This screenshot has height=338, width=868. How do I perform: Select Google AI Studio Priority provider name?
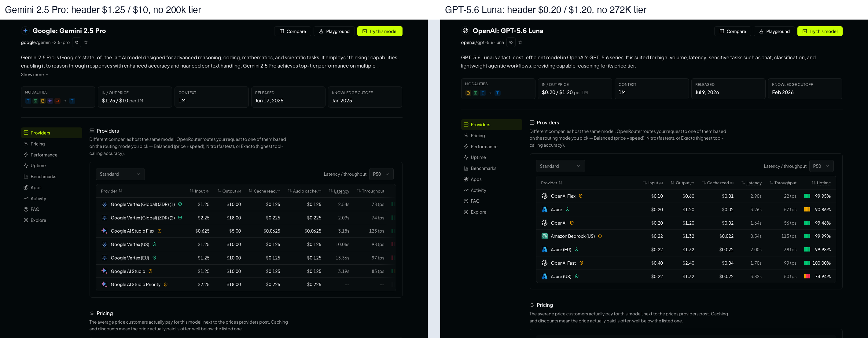pos(135,285)
